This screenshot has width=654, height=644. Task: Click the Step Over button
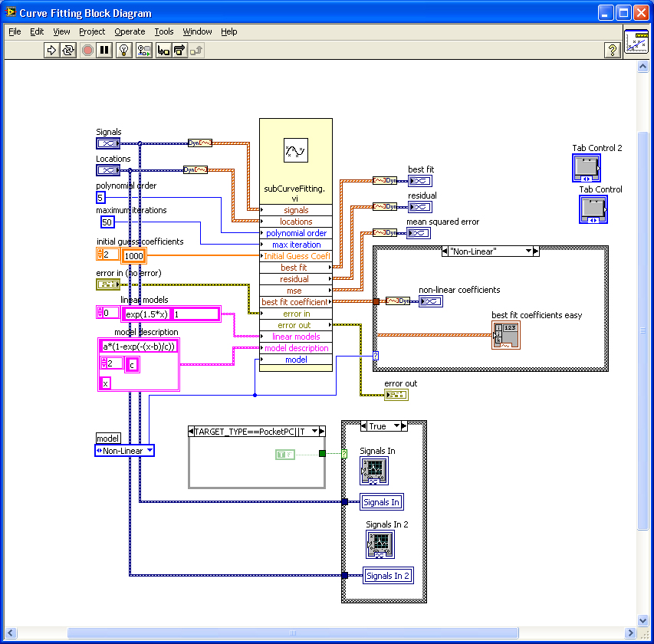coord(179,50)
